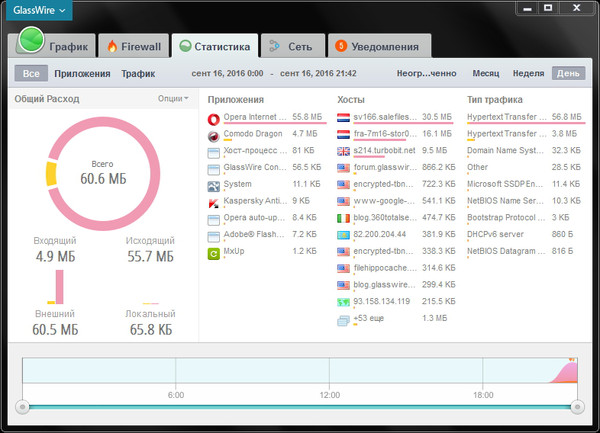Image resolution: width=600 pixels, height=433 pixels.
Task: Select the Все filter button
Action: point(31,73)
